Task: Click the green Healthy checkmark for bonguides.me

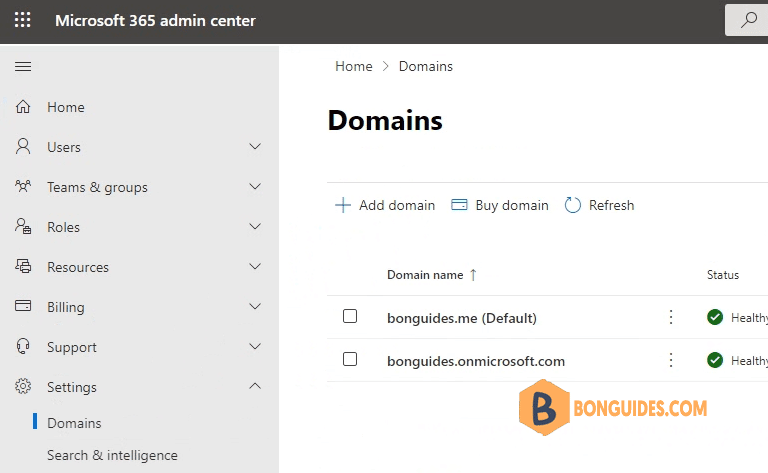Action: click(x=715, y=317)
